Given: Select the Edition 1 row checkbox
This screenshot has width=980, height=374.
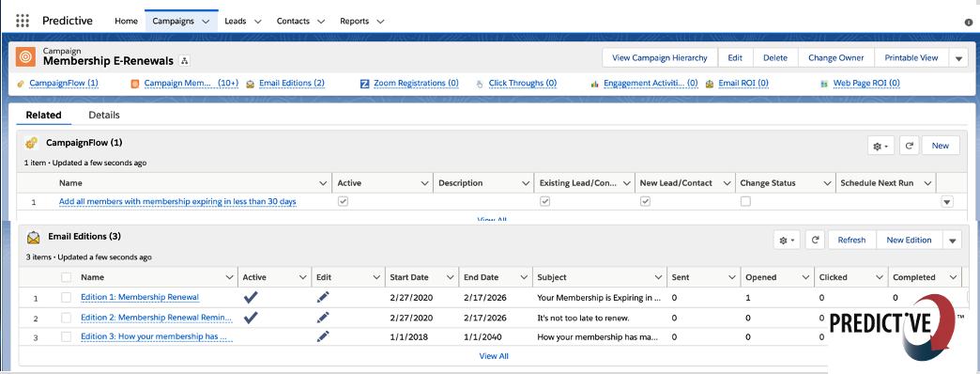Looking at the screenshot, I should point(67,298).
